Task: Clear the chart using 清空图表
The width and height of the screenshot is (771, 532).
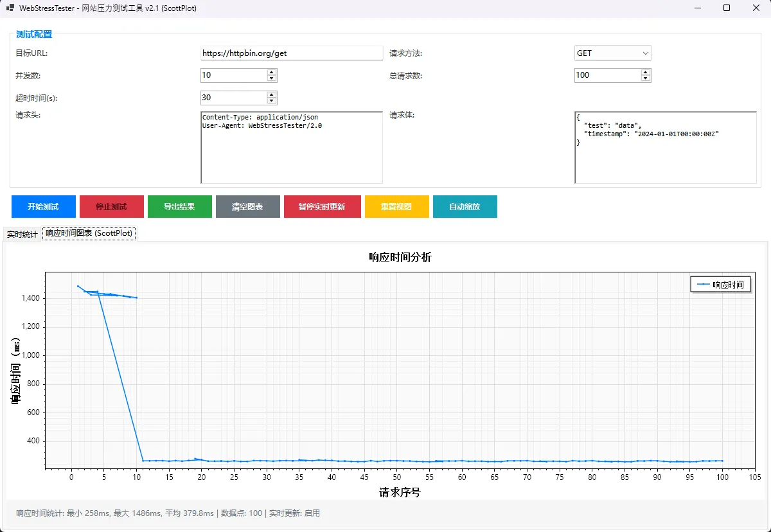Action: [x=247, y=207]
